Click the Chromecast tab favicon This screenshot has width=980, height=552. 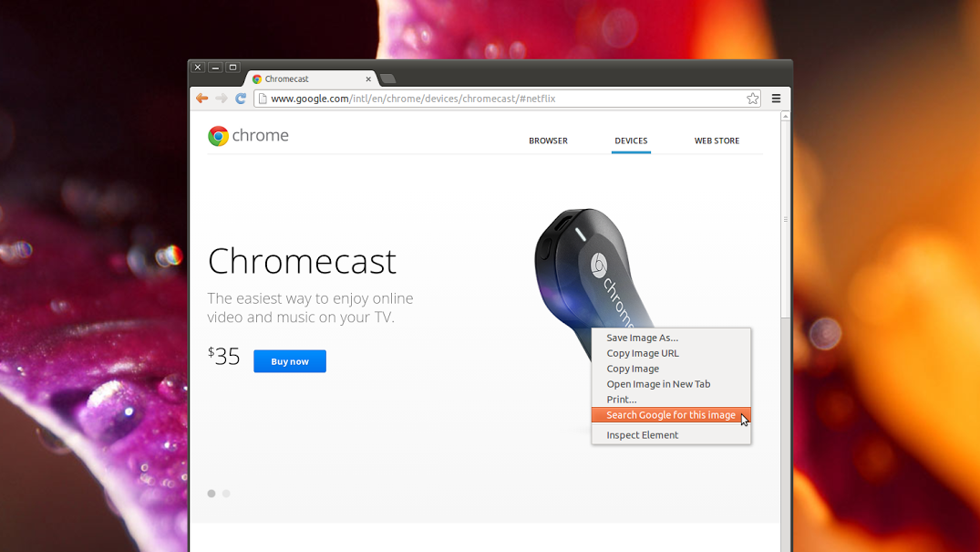click(x=259, y=78)
